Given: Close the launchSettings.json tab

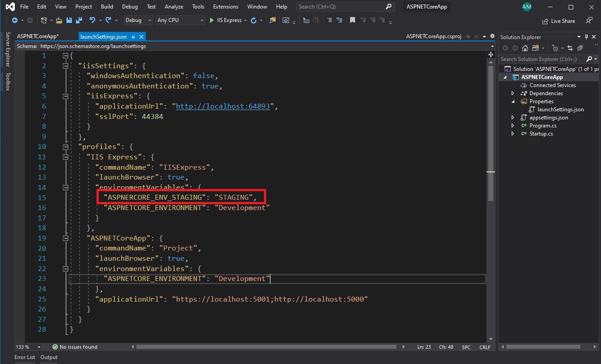Looking at the screenshot, I should click(141, 37).
